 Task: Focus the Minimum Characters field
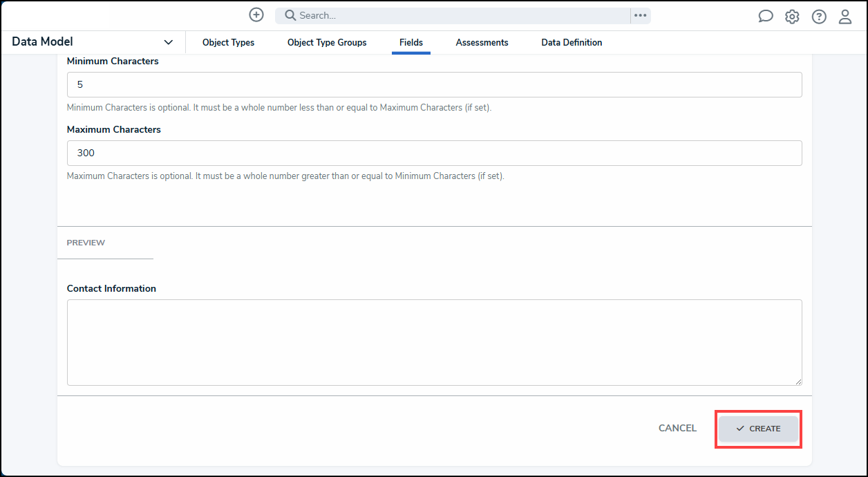pyautogui.click(x=435, y=84)
